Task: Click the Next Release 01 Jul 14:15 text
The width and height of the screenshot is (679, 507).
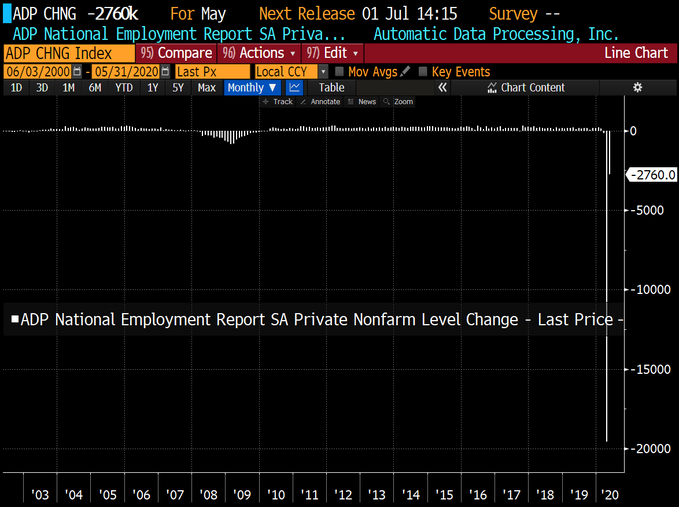Action: pyautogui.click(x=358, y=14)
